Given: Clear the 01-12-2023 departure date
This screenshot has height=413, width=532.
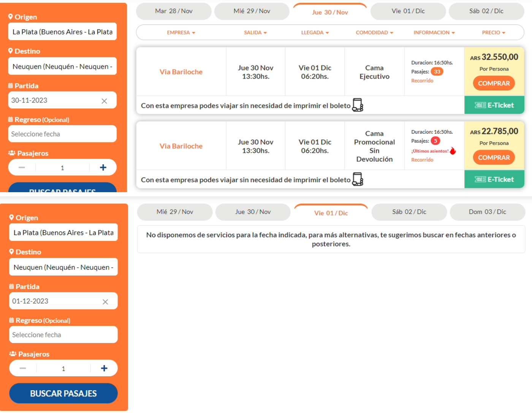Looking at the screenshot, I should pos(105,302).
